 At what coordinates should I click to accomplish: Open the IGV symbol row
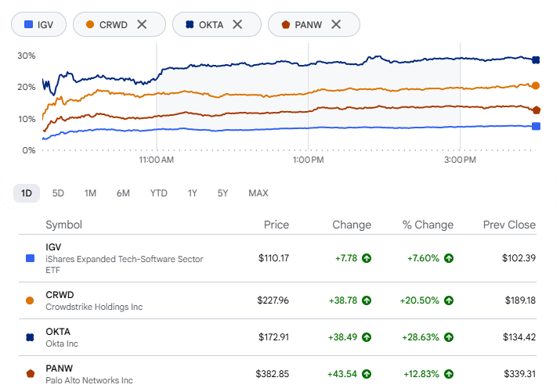point(277,258)
